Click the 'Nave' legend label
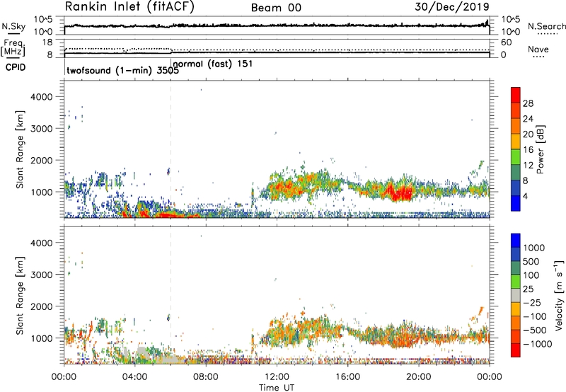 tap(538, 49)
